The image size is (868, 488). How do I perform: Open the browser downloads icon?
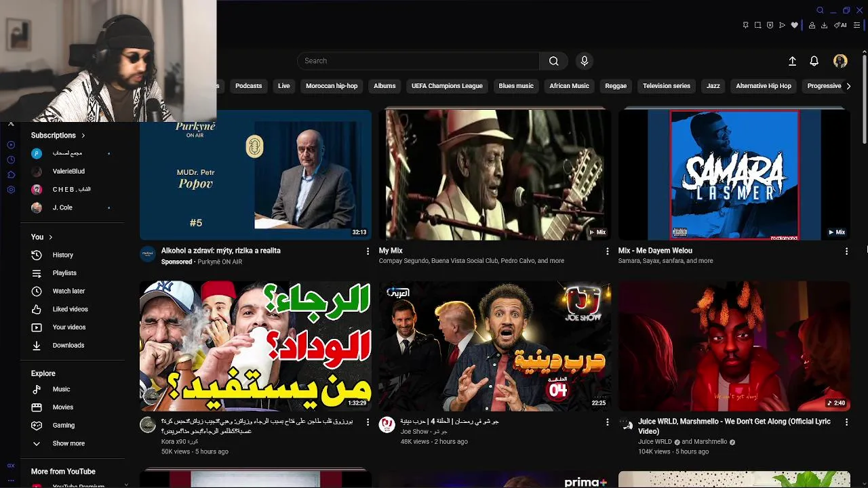[x=824, y=25]
